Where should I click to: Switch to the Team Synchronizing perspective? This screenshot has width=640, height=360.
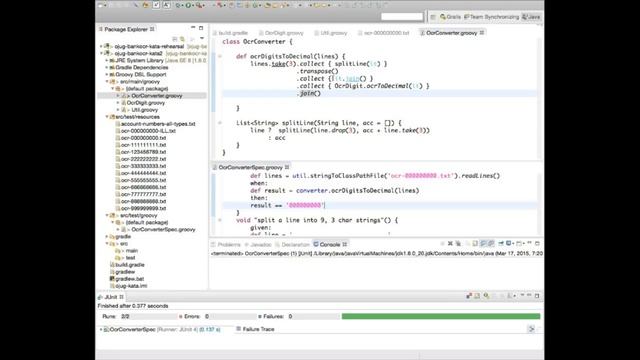[x=491, y=17]
